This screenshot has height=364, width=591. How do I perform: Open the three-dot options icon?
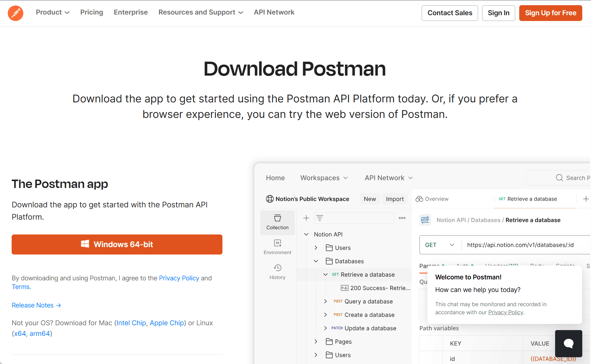pos(402,218)
